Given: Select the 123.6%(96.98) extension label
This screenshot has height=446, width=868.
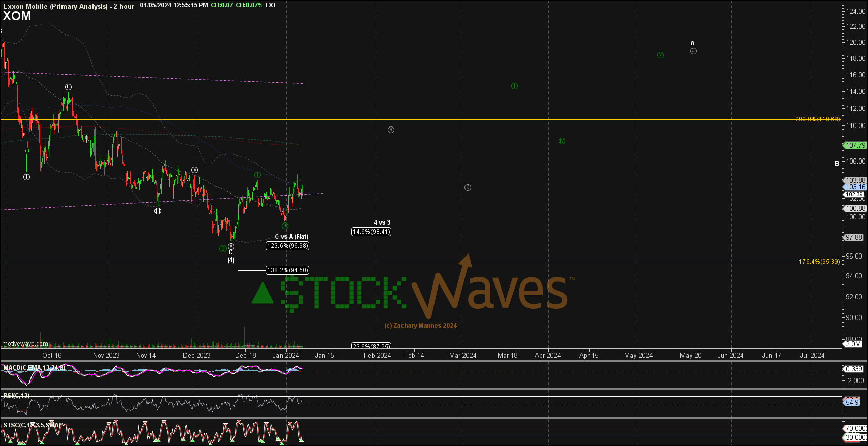Looking at the screenshot, I should [288, 246].
